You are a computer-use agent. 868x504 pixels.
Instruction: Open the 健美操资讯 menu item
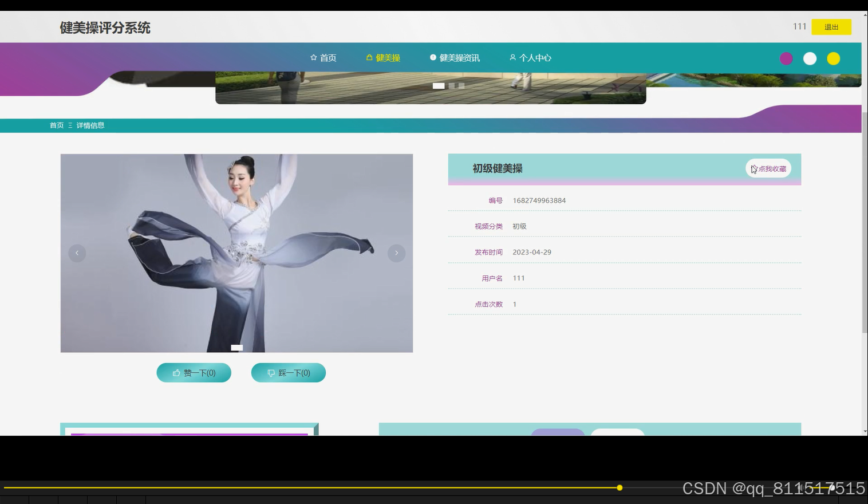tap(459, 57)
